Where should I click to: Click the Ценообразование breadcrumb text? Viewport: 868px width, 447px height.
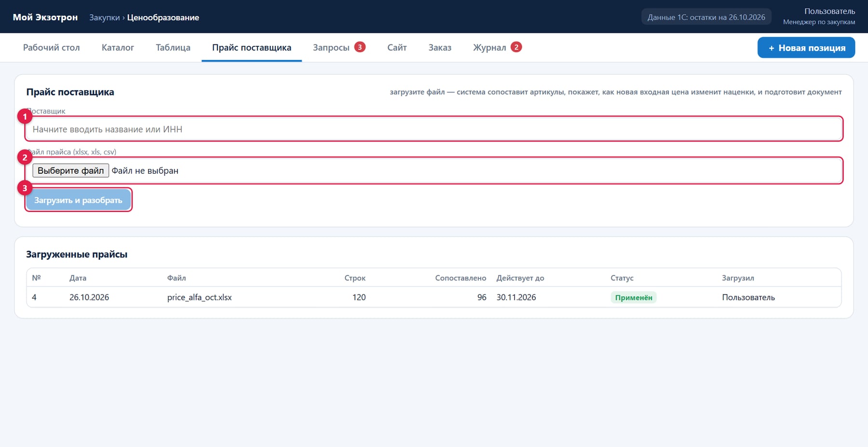click(163, 17)
